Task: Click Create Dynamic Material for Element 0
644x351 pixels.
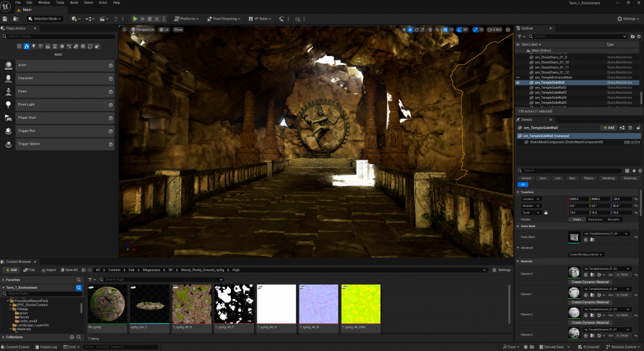Action: coord(590,282)
